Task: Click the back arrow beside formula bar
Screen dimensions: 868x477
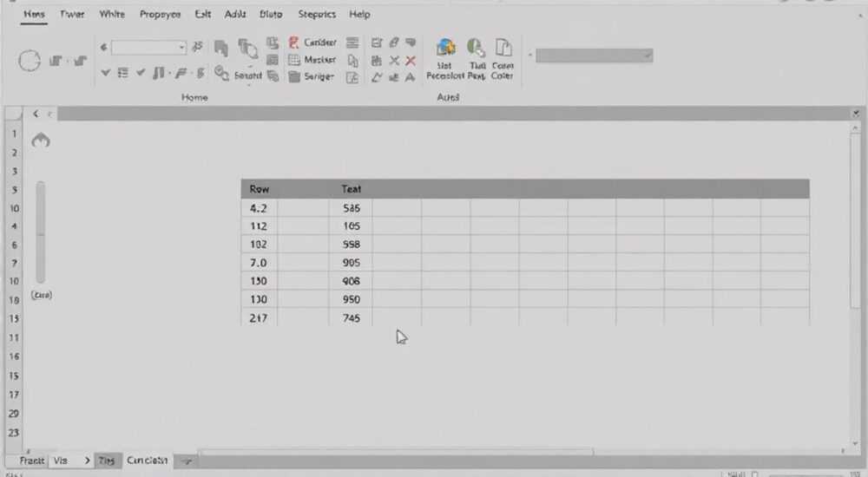Action: point(36,114)
